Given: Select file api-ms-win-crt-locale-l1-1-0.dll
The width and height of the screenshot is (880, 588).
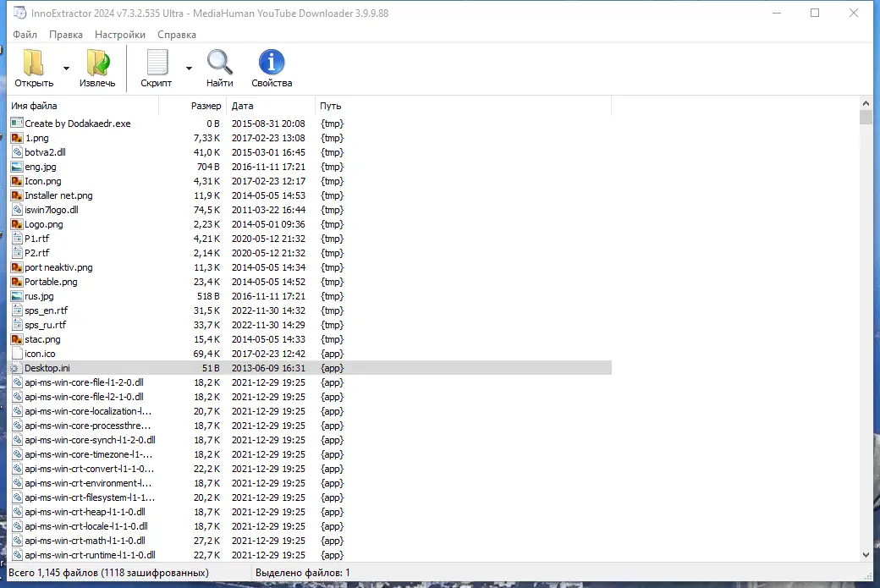Looking at the screenshot, I should pos(86,526).
